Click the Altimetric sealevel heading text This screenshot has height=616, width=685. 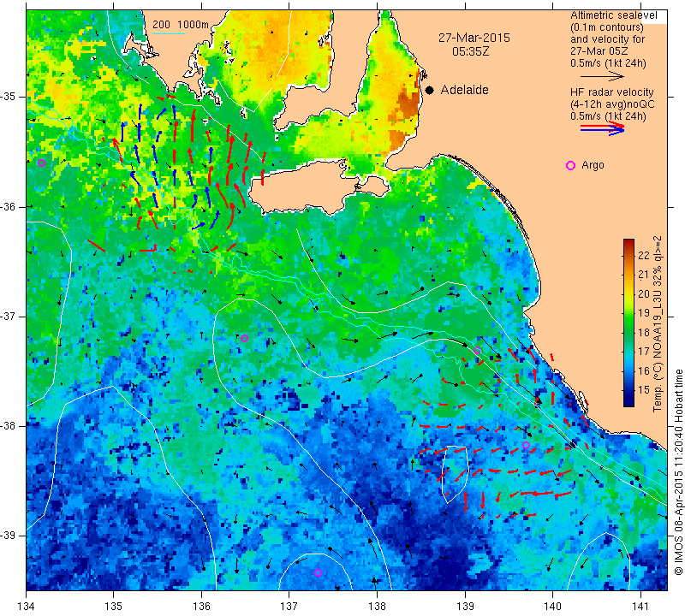coord(613,15)
